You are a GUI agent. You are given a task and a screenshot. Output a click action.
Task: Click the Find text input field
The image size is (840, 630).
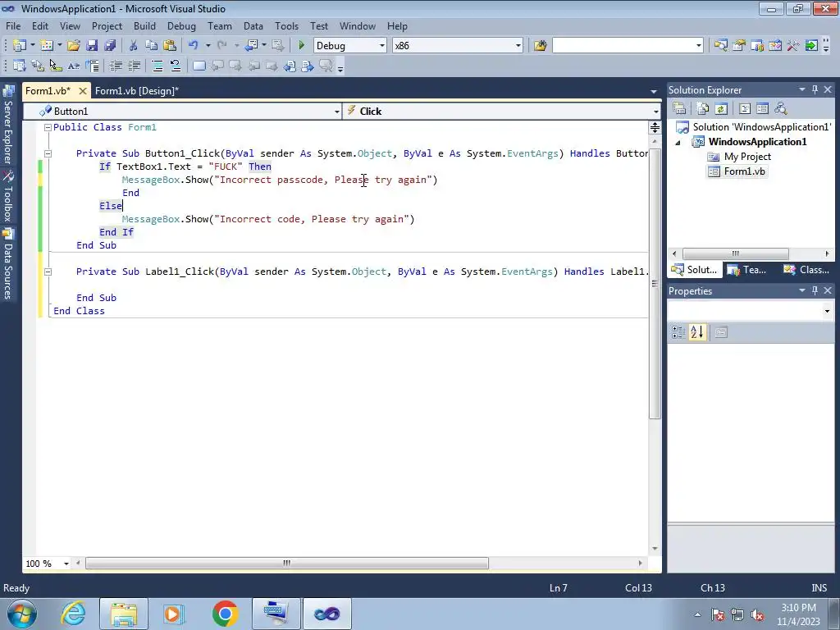point(623,46)
